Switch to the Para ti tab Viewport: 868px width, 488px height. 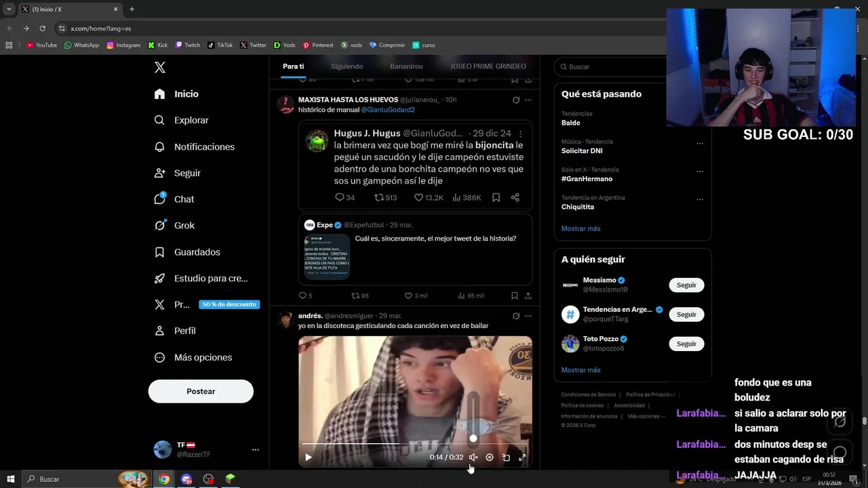click(x=294, y=66)
